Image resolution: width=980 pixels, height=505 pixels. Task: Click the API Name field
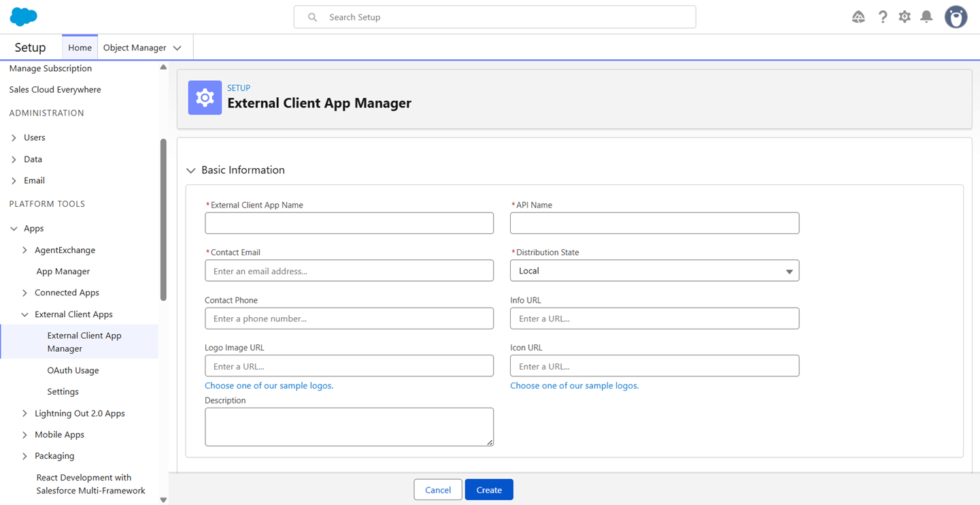654,223
